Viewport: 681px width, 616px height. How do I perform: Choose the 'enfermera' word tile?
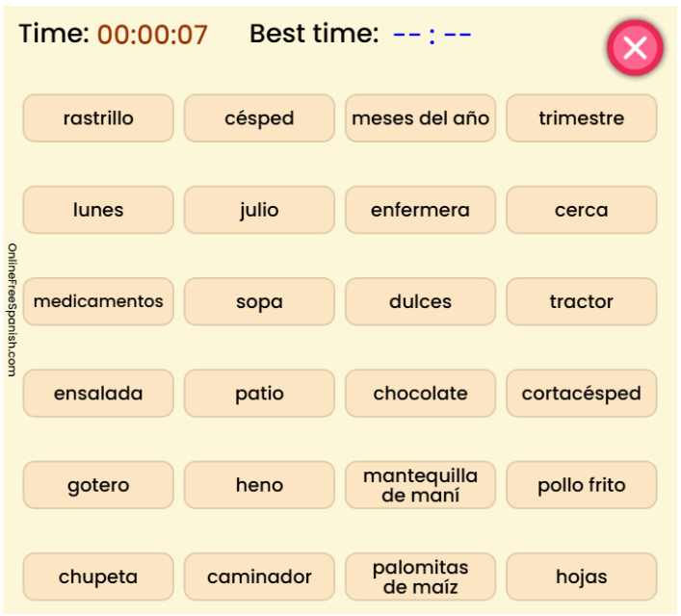(420, 210)
